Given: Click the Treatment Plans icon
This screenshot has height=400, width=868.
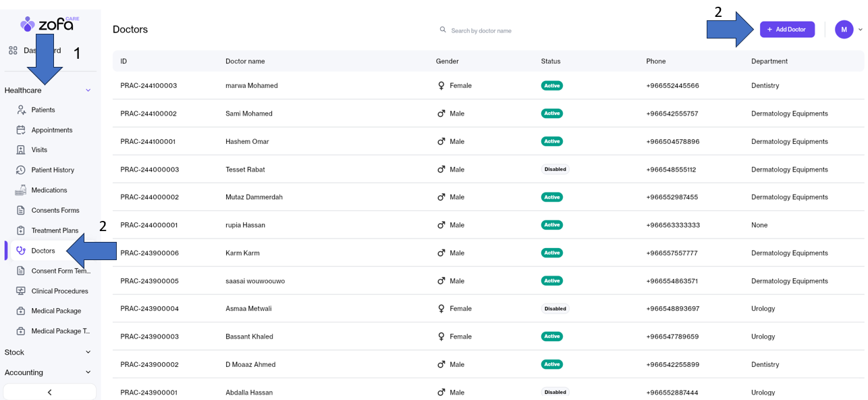Looking at the screenshot, I should coord(21,230).
